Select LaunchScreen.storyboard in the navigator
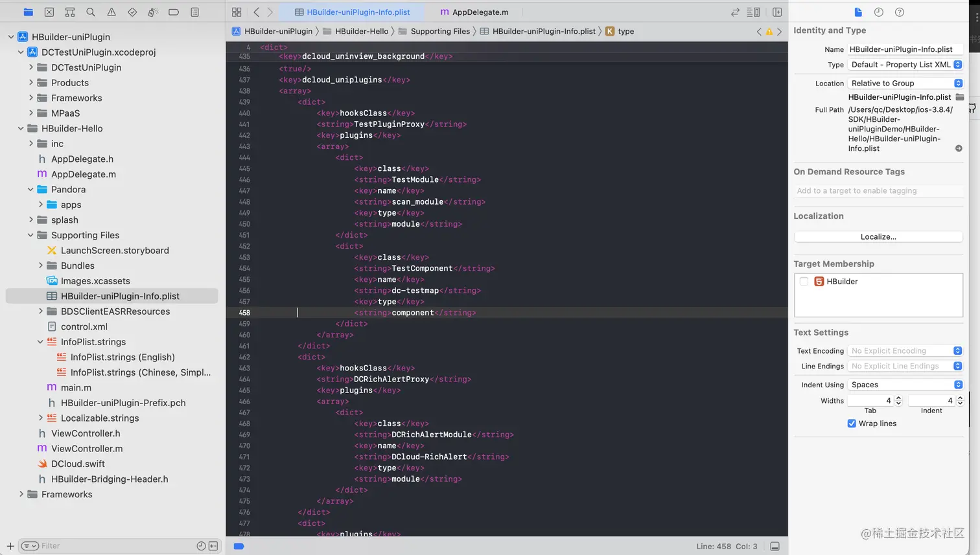This screenshot has width=980, height=555. [115, 251]
